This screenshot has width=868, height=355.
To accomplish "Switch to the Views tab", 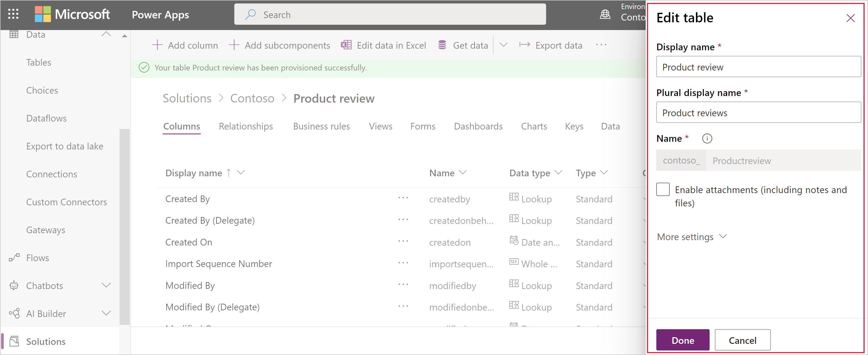I will pyautogui.click(x=380, y=126).
